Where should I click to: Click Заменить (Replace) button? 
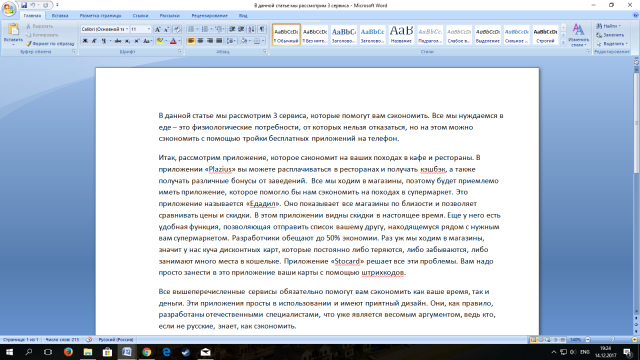tap(610, 35)
